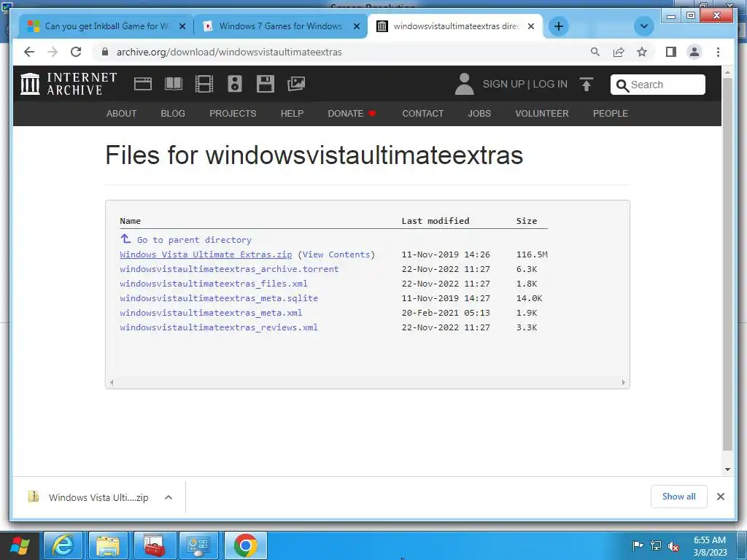This screenshot has width=747, height=560.
Task: Click the View Contents link
Action: (336, 254)
